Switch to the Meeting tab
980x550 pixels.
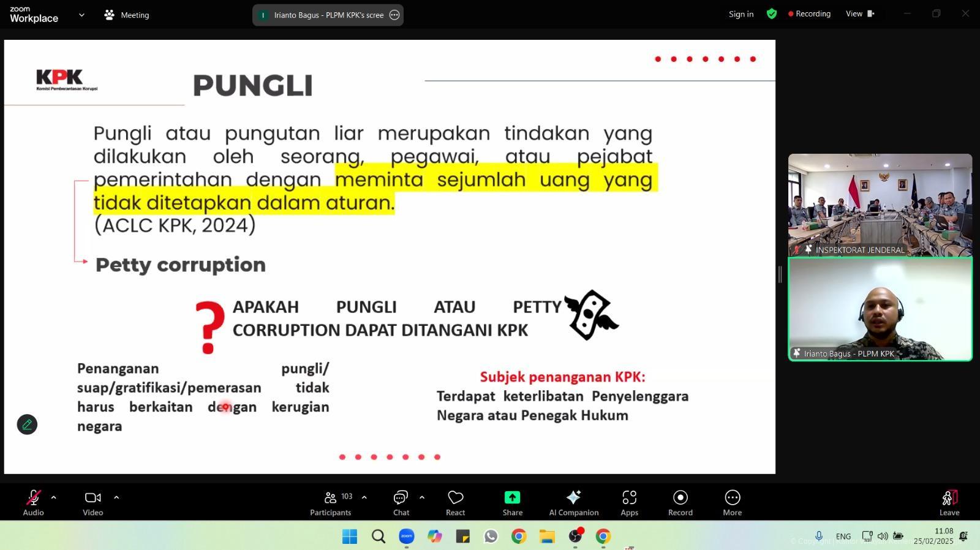click(x=127, y=15)
